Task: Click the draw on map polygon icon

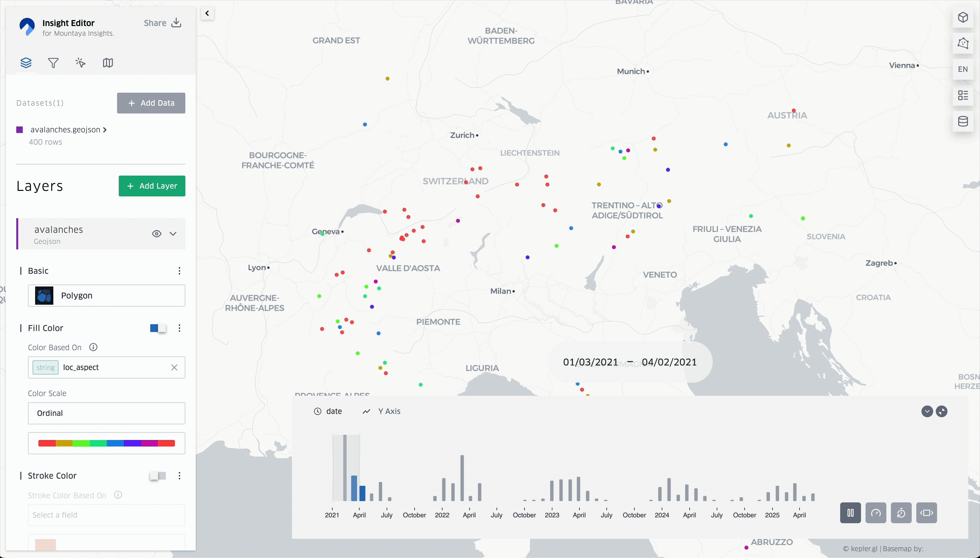Action: [963, 43]
